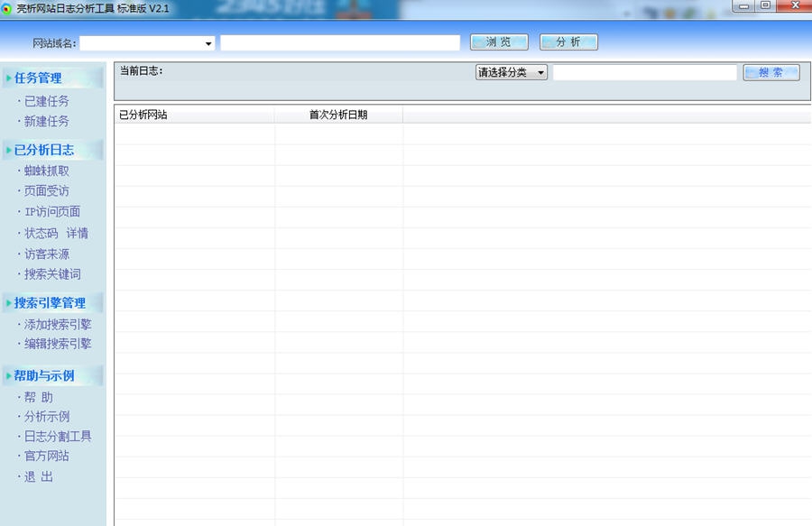Viewport: 812px width, 526px height.
Task: View 搜索关键词 search keywords
Action: tap(48, 274)
